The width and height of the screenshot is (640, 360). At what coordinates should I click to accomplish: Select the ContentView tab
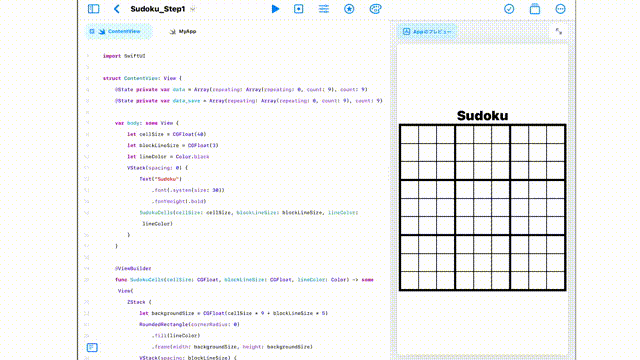[x=119, y=31]
